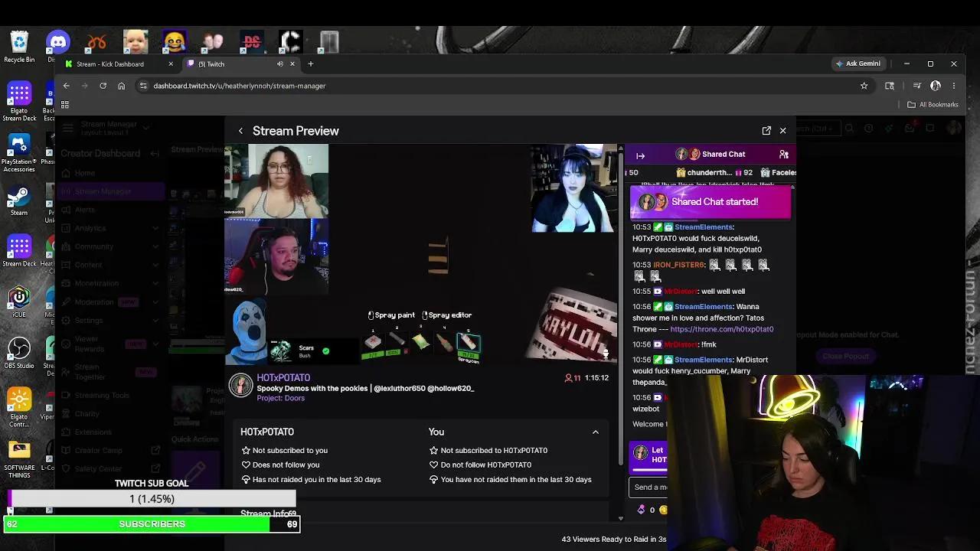Open the media controls icon in Chrome toolbar
Screen dimensions: 980x551
click(x=917, y=86)
